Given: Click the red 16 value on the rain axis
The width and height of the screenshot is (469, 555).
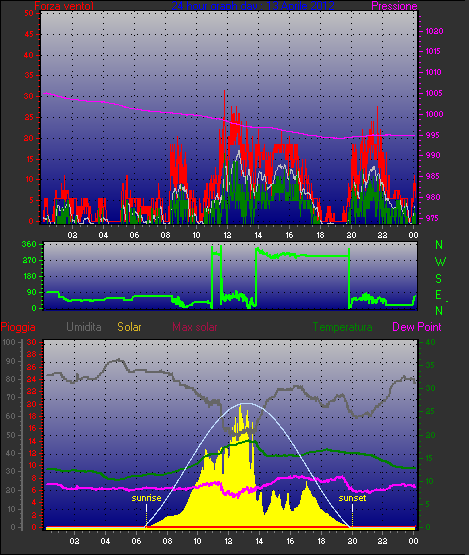Looking at the screenshot, I should point(32,428).
